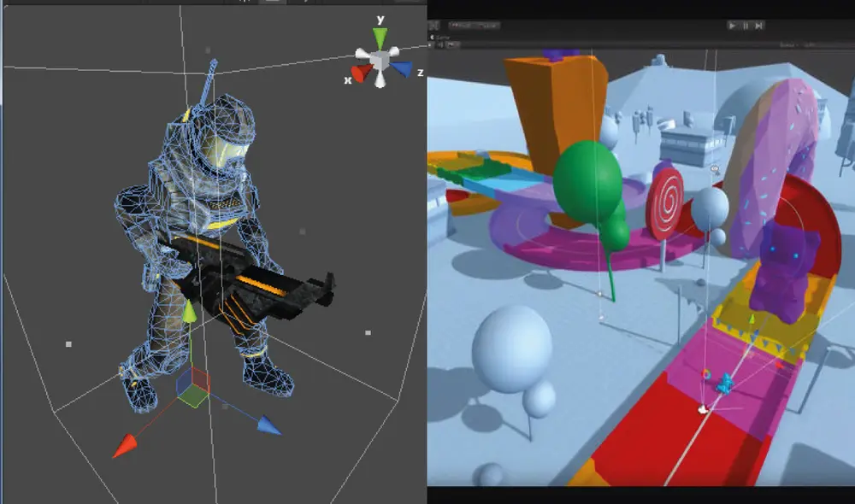
Task: Click the center cube of the scene orientation gizmo
Action: pyautogui.click(x=378, y=56)
